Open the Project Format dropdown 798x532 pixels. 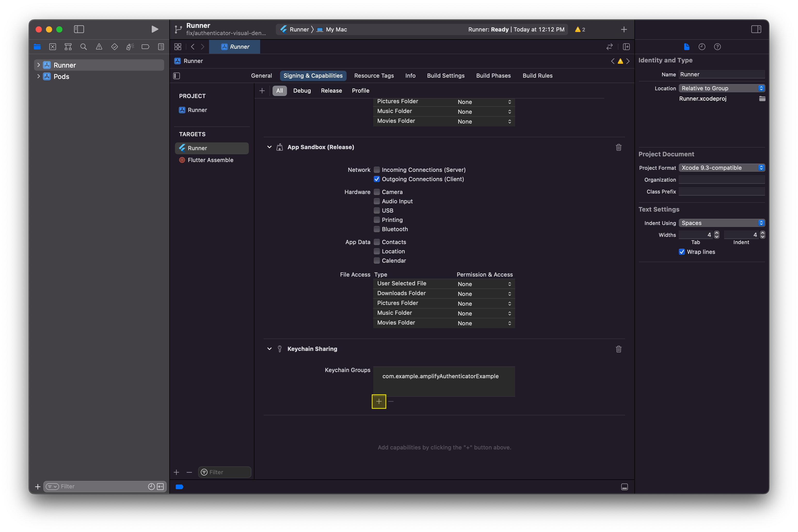(x=722, y=168)
